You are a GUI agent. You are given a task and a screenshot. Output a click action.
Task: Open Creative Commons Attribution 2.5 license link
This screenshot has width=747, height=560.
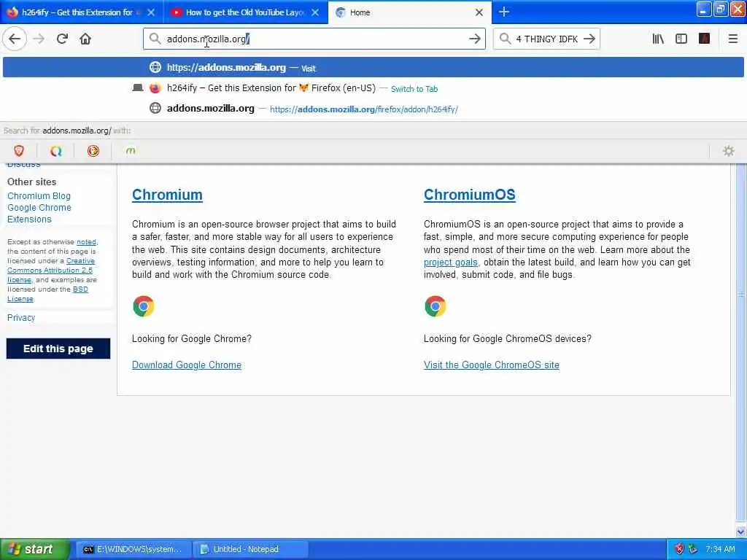click(x=51, y=270)
